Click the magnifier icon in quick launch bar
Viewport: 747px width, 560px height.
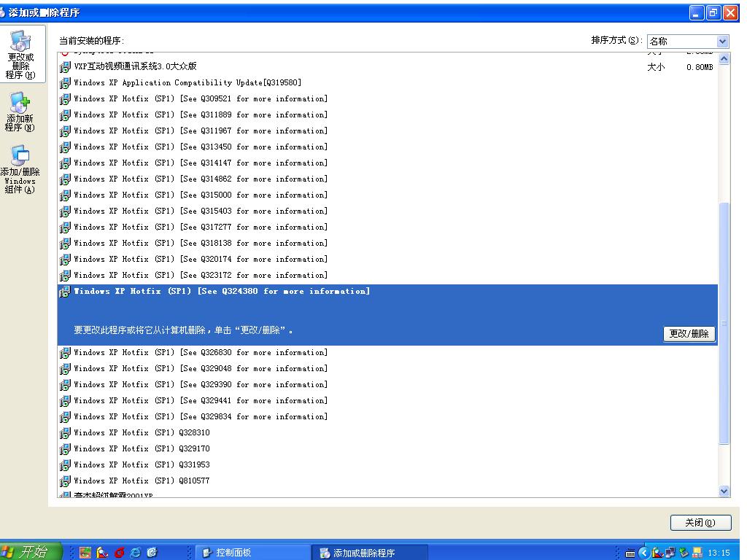(x=102, y=553)
